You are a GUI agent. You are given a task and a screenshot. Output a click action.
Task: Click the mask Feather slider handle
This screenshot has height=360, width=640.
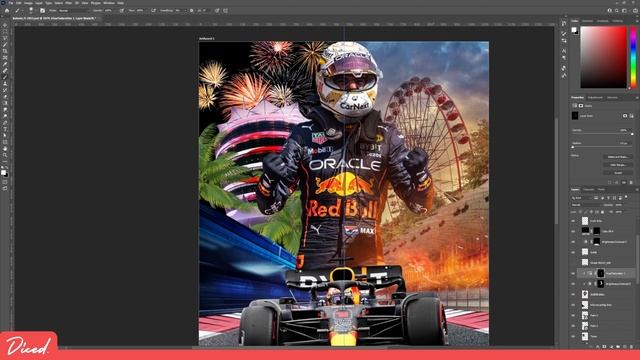[x=573, y=147]
